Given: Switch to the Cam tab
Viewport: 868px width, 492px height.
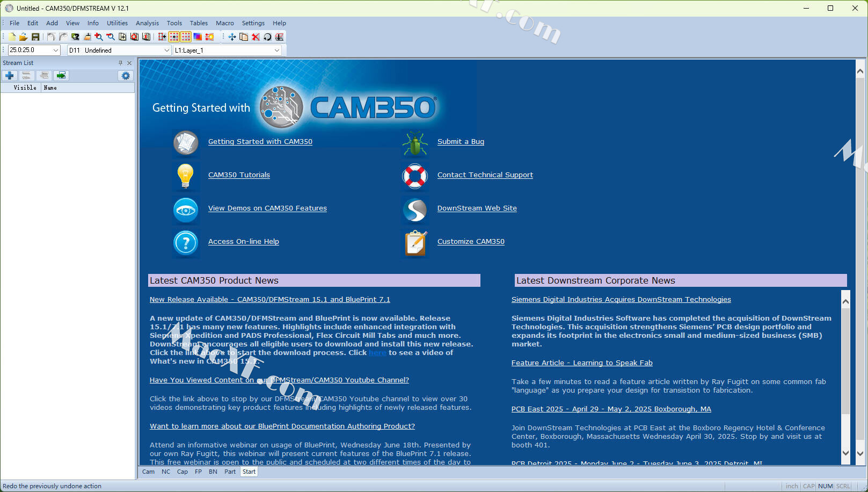Looking at the screenshot, I should 148,472.
